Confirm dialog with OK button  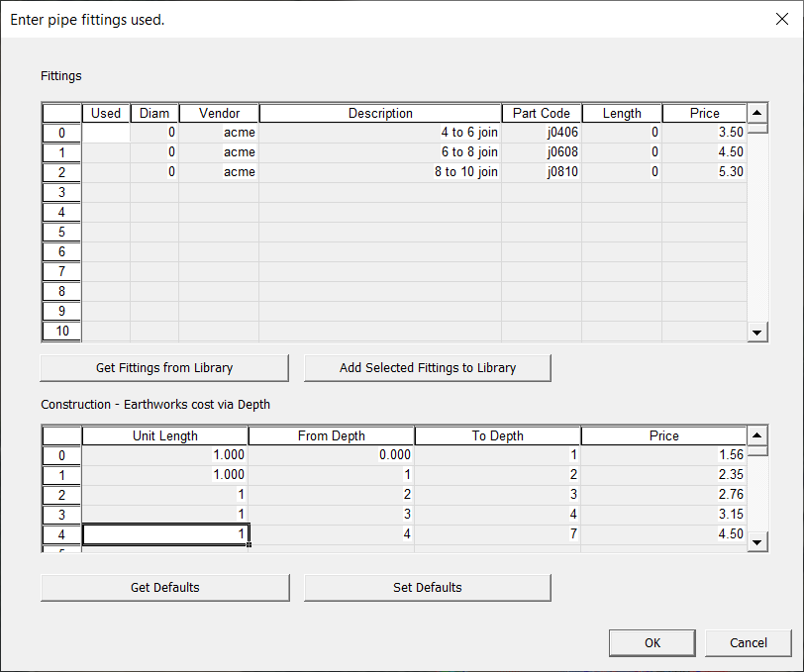[x=652, y=643]
